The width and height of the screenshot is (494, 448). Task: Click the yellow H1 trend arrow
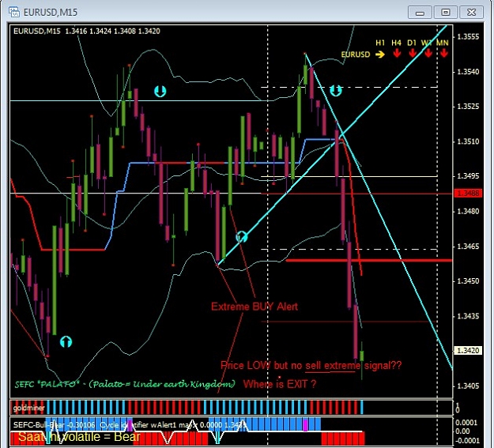[x=380, y=55]
